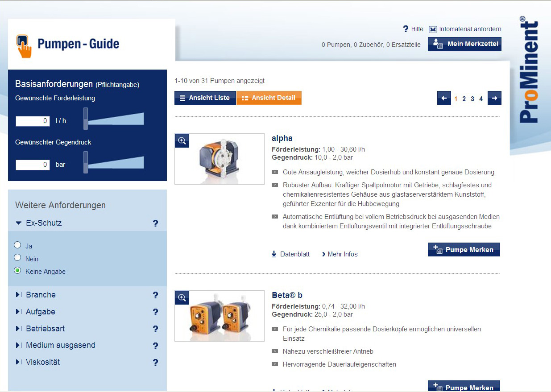Open help for Viskosität

pyautogui.click(x=155, y=363)
